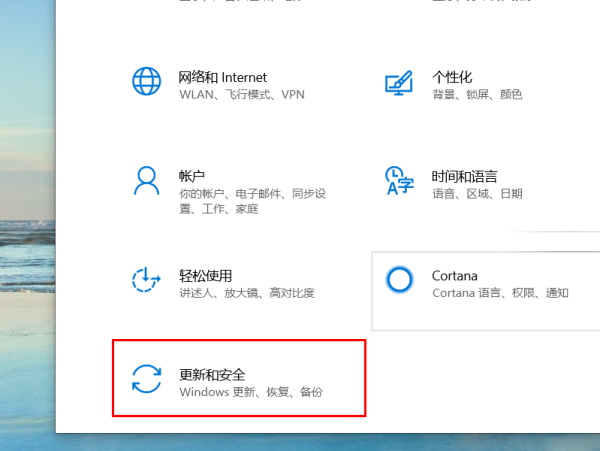Screen dimensions: 600x451
Task: Open 更新和安全 heading in red box
Action: click(x=212, y=374)
